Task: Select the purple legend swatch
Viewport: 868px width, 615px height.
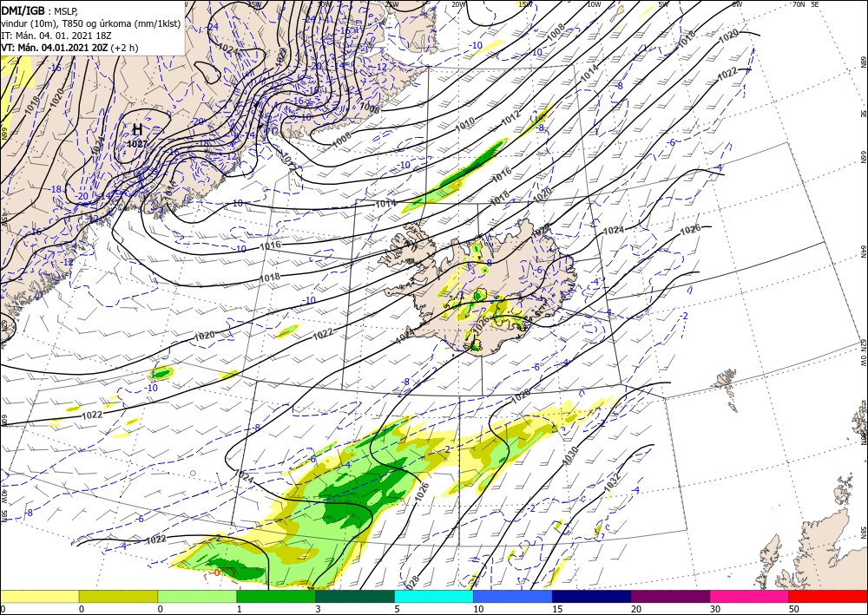Action: [x=670, y=596]
